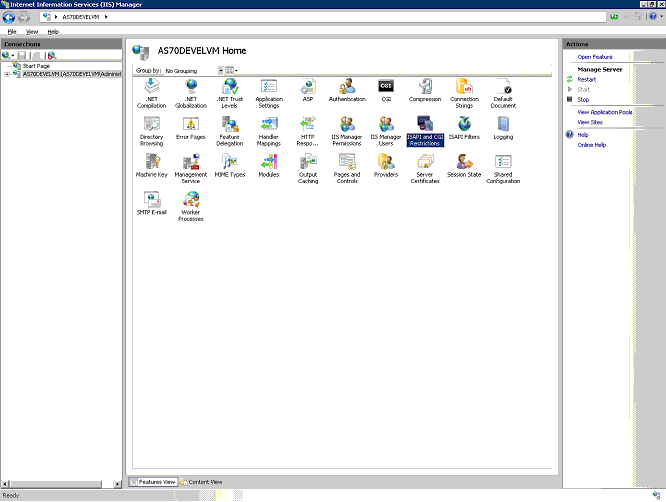Click the Connections horizontal scrollbar right arrow
The image size is (666, 502).
[118, 484]
